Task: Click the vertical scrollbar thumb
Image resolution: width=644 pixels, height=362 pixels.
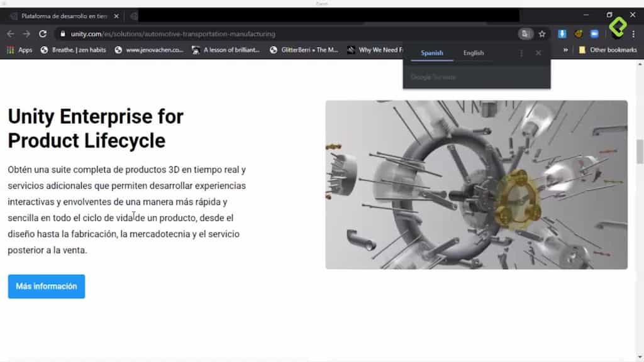Action: pyautogui.click(x=640, y=151)
